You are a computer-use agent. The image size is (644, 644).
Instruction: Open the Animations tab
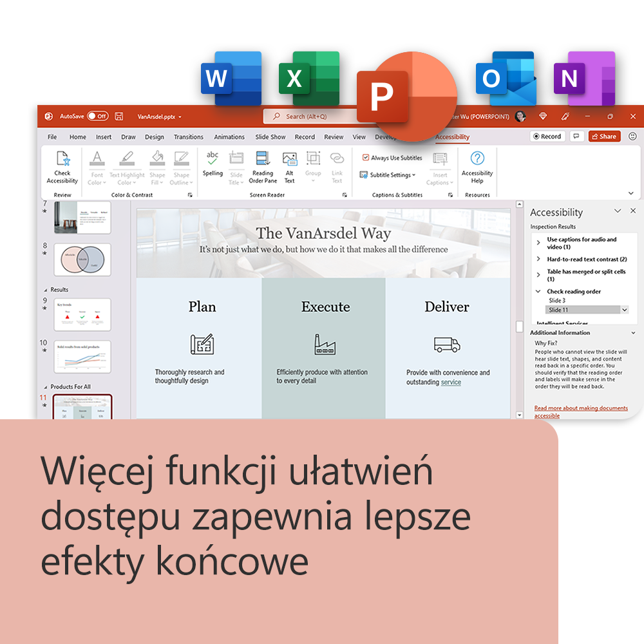pyautogui.click(x=229, y=137)
